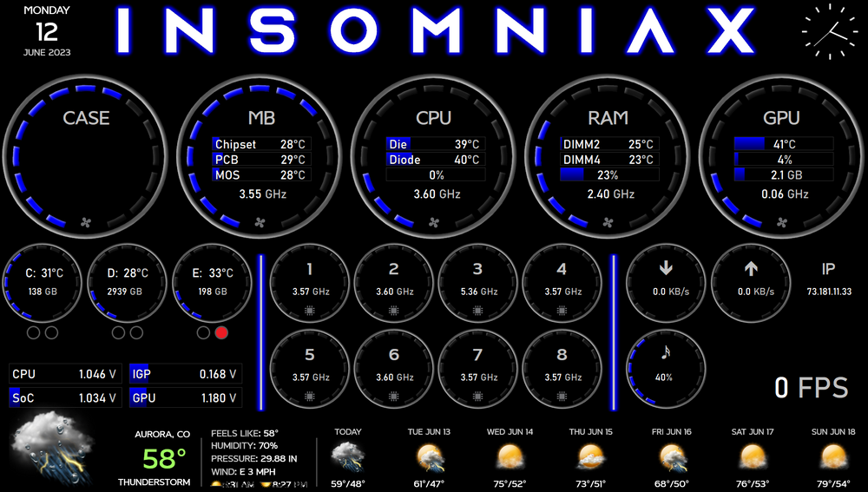Click the Aurora, CO location label
Image resolution: width=868 pixels, height=492 pixels.
point(162,434)
